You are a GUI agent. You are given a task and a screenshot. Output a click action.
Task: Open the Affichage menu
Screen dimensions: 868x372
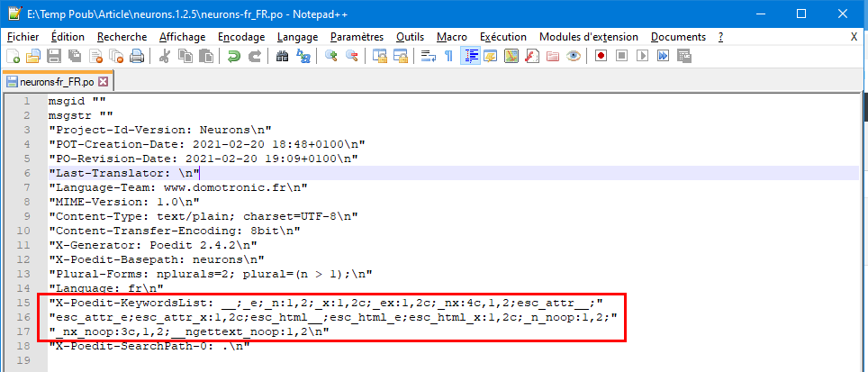click(x=182, y=37)
